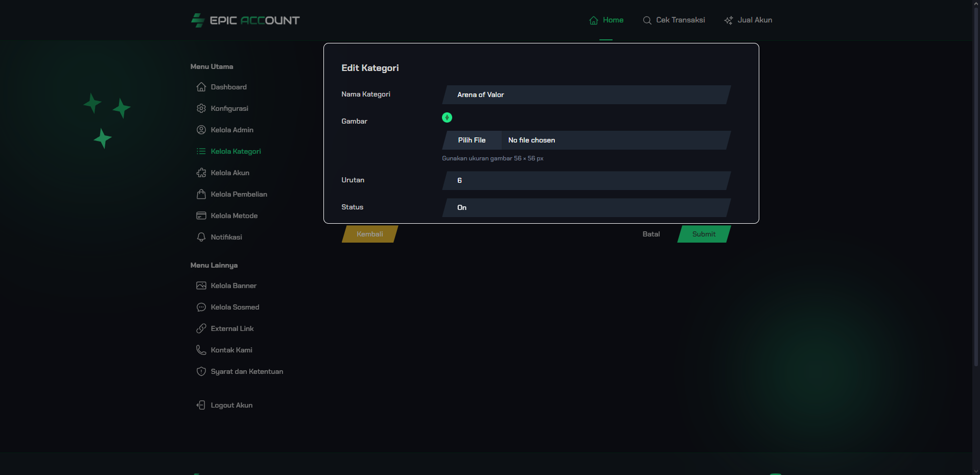The height and width of the screenshot is (475, 980).
Task: Click the Edit Kategori heading
Action: pyautogui.click(x=370, y=68)
